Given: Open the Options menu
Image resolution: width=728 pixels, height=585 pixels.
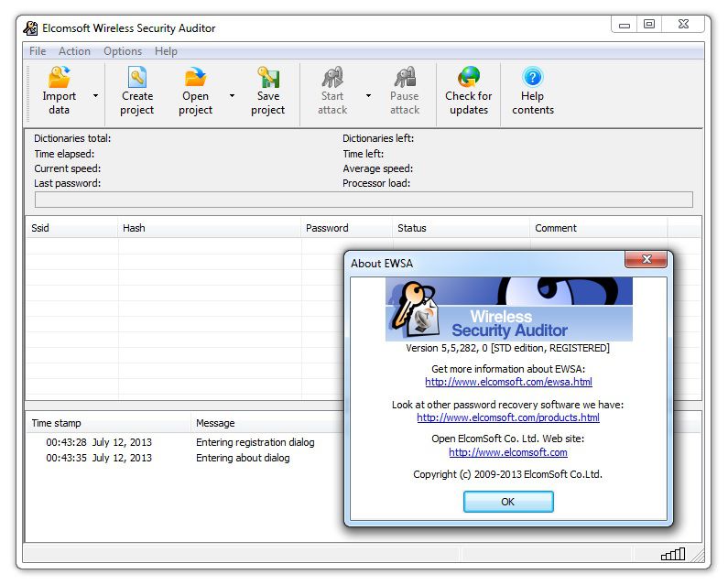Looking at the screenshot, I should click(123, 51).
